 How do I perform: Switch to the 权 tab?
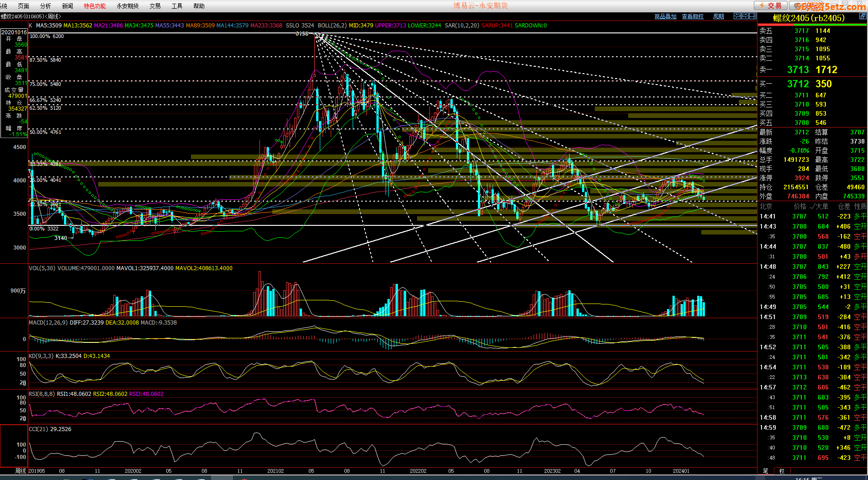click(782, 471)
